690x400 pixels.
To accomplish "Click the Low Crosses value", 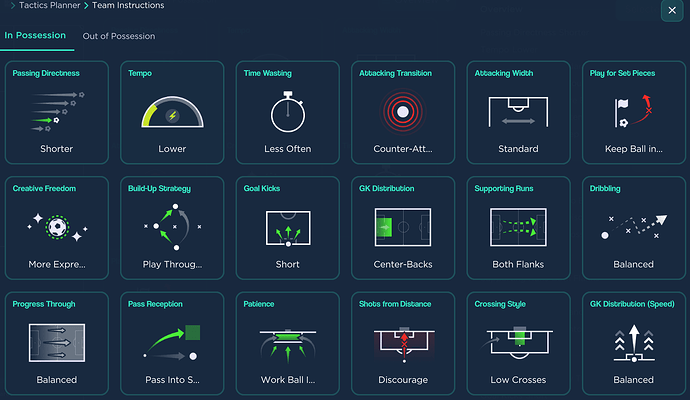I will [518, 380].
